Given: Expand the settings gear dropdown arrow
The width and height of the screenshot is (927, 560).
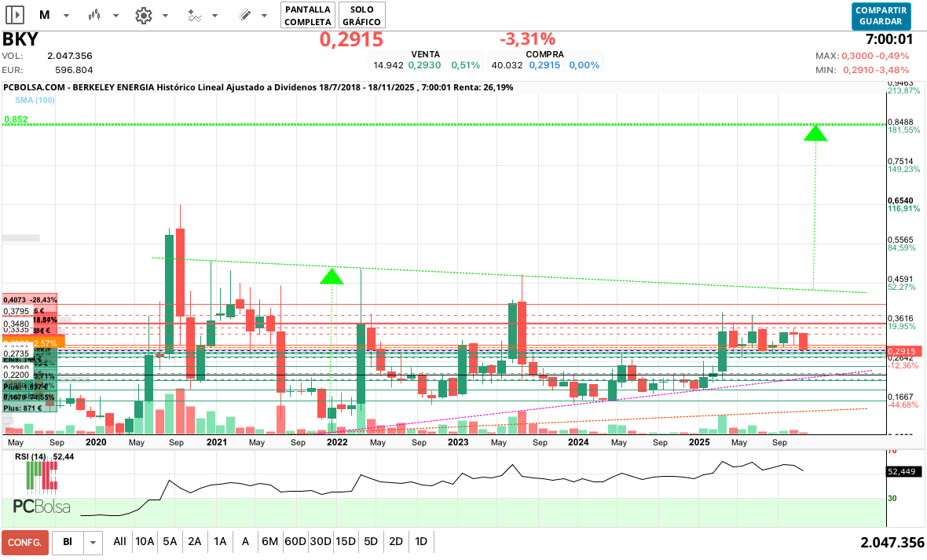Looking at the screenshot, I should [x=166, y=16].
